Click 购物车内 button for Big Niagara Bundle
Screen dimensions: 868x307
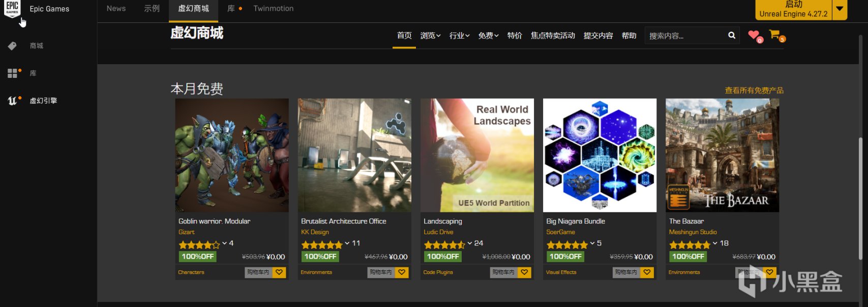pos(626,272)
